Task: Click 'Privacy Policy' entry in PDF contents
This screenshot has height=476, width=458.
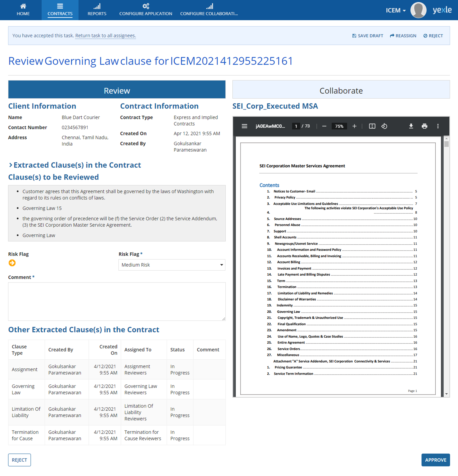Action: 285,197
